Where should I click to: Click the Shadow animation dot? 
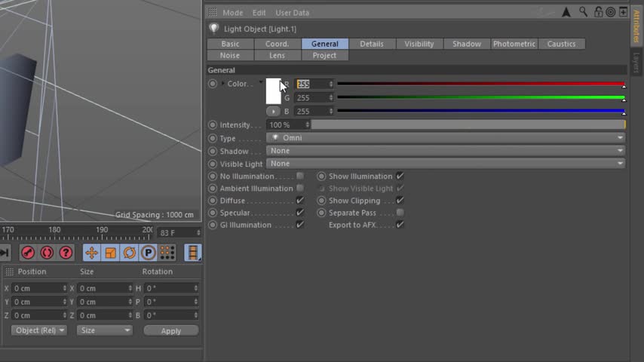213,151
